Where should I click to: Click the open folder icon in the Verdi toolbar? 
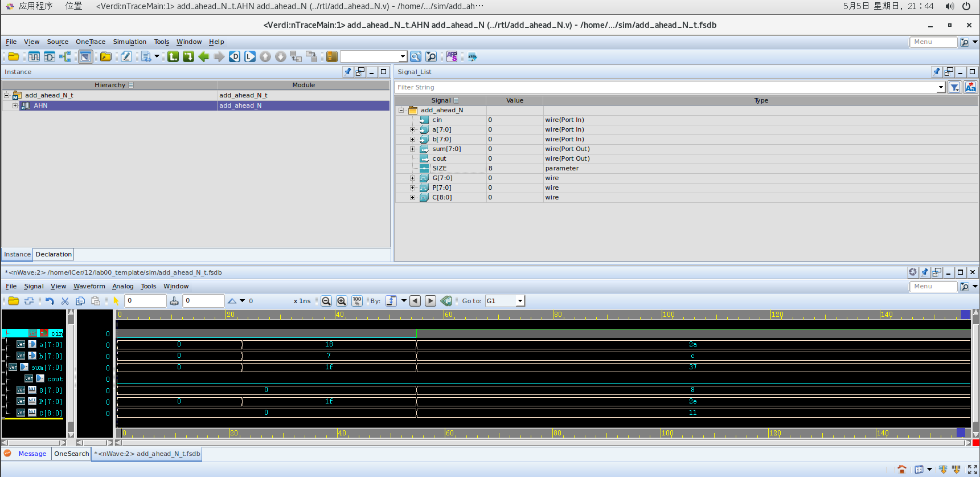click(13, 56)
